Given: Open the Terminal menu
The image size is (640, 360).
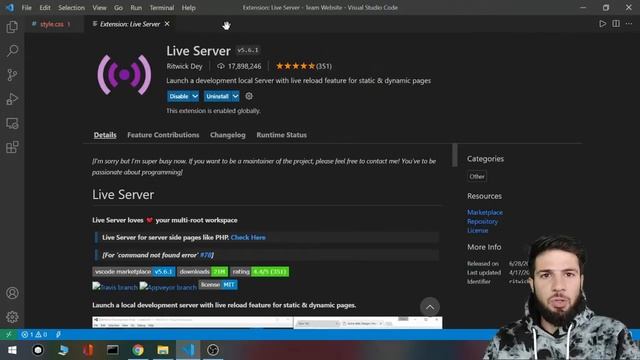Looking at the screenshot, I should click(162, 8).
